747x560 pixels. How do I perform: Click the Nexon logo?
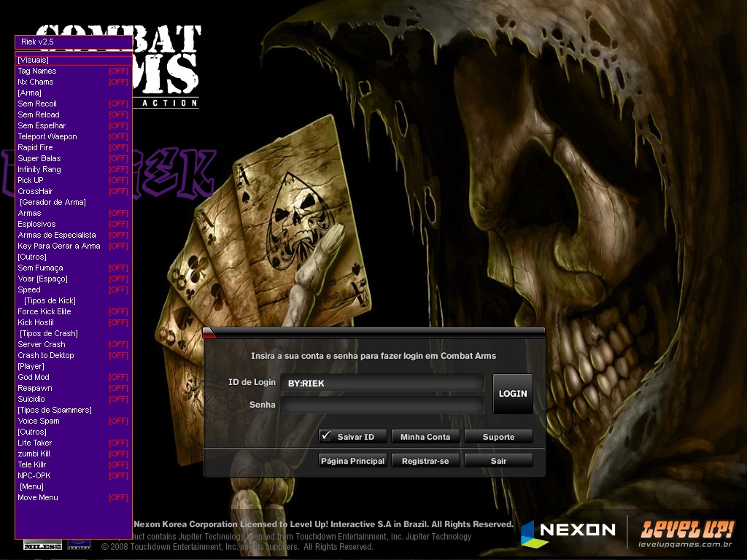(568, 533)
